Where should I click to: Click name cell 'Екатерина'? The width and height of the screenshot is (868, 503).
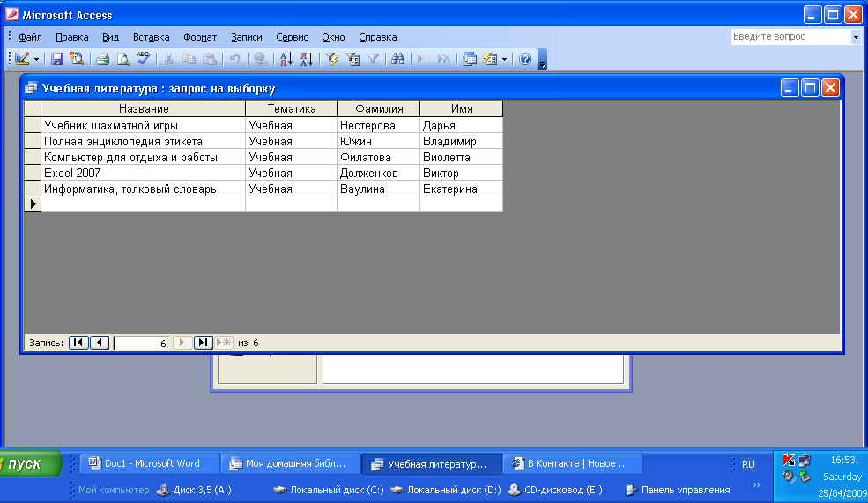462,189
